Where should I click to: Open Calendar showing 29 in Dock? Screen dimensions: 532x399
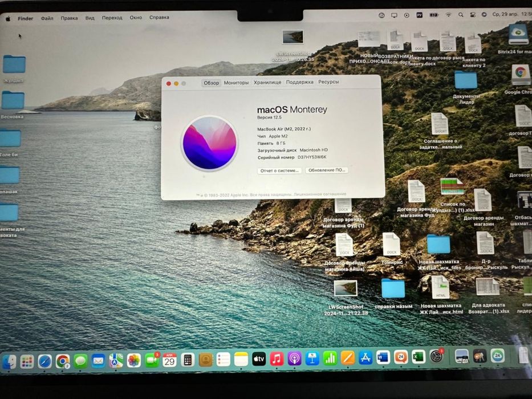click(170, 360)
